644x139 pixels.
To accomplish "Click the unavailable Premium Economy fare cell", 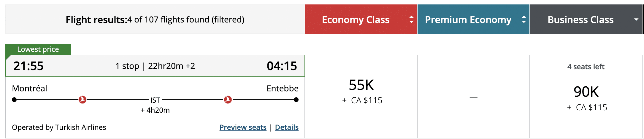I will click(x=473, y=97).
